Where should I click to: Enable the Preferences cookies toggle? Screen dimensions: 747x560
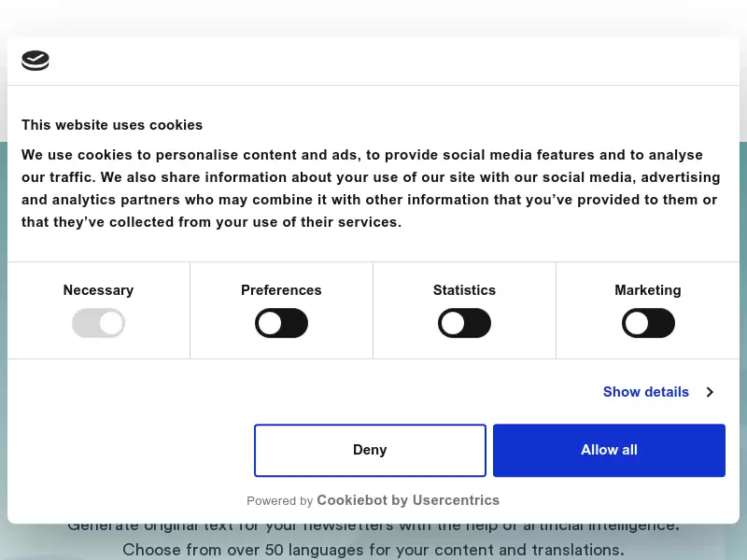282,323
